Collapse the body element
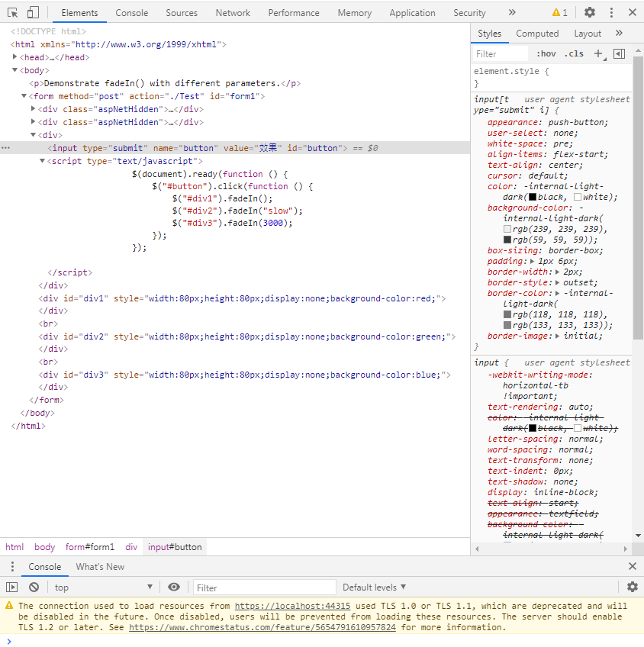This screenshot has width=644, height=647. pyautogui.click(x=14, y=69)
